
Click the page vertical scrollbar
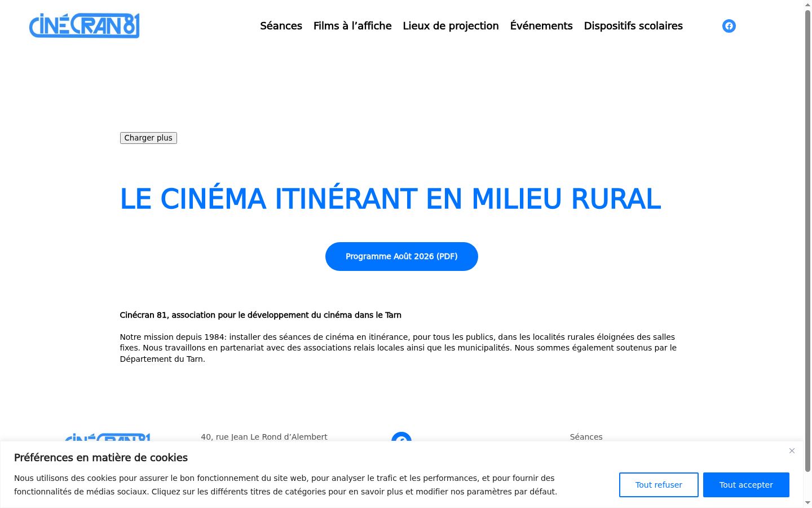pos(807,240)
